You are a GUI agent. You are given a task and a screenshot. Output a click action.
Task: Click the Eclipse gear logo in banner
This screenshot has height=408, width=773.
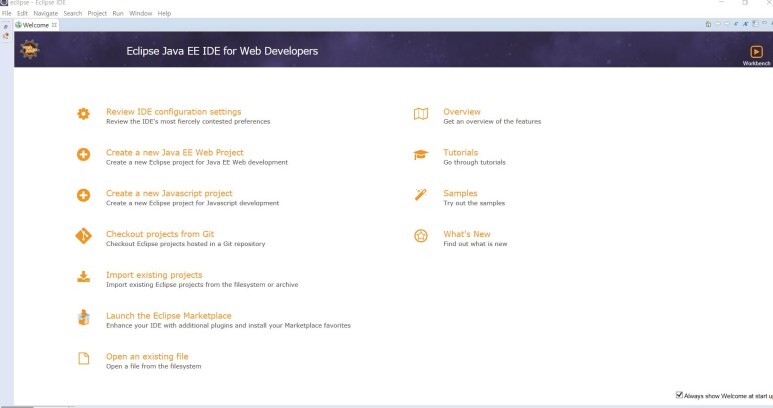[30, 49]
